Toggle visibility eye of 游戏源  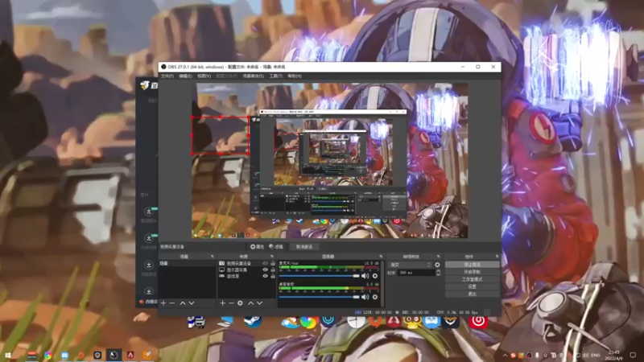[x=266, y=276]
